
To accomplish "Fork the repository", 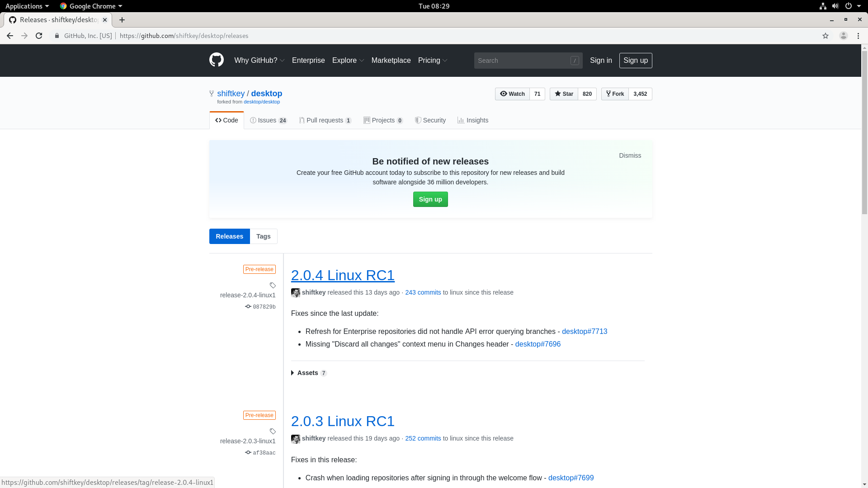I will click(615, 94).
